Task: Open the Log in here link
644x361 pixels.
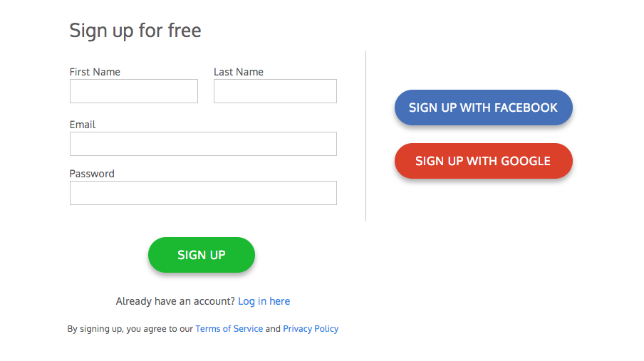Action: point(264,301)
